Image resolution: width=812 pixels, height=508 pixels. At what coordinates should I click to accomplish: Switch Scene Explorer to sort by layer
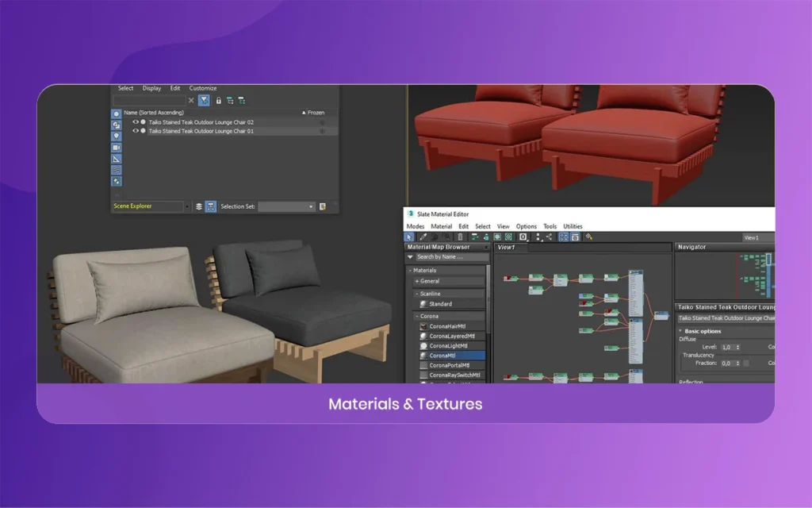tap(199, 206)
